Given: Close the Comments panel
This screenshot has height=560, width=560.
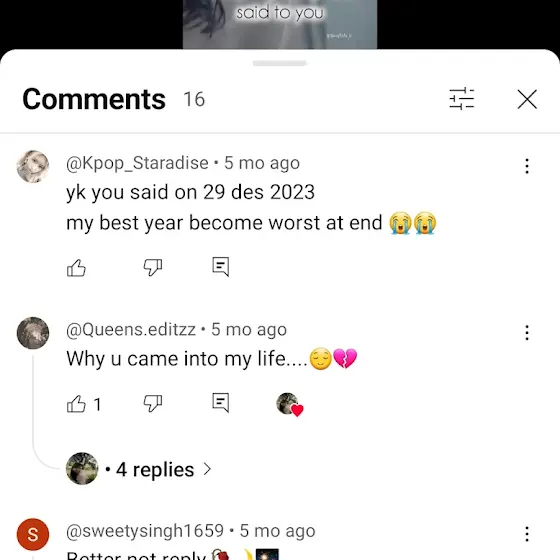Looking at the screenshot, I should [527, 99].
